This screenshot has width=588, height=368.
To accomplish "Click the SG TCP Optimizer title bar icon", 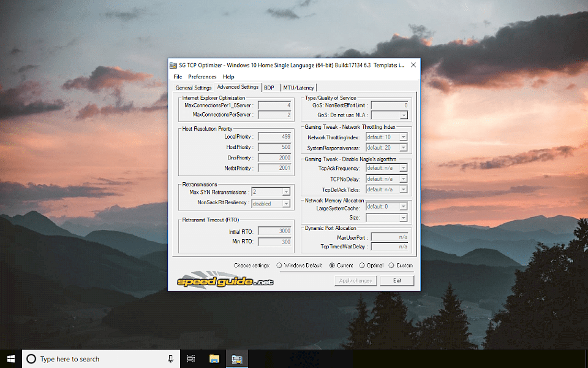I will point(173,66).
